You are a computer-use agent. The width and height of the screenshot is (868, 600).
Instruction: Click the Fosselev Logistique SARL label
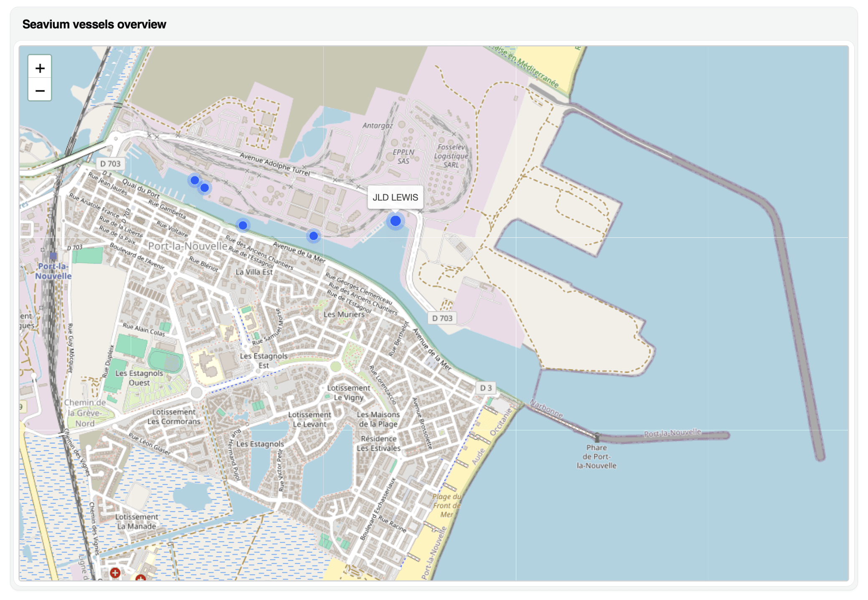pos(451,156)
